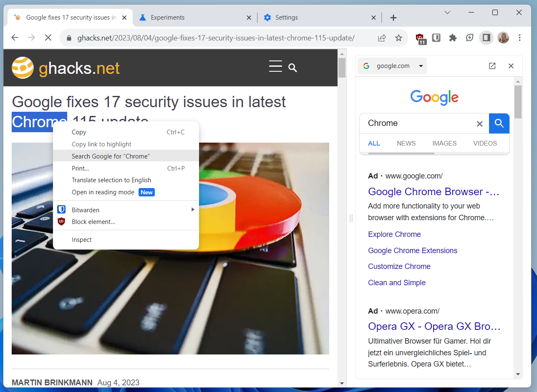The image size is (537, 392).
Task: Click the ghacks.net logo
Action: 66,68
